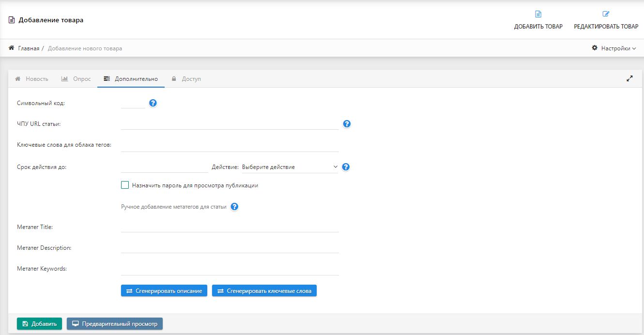Image resolution: width=644 pixels, height=335 pixels.
Task: Click the help icon beside ЧПУ URL статьи
Action: point(347,124)
